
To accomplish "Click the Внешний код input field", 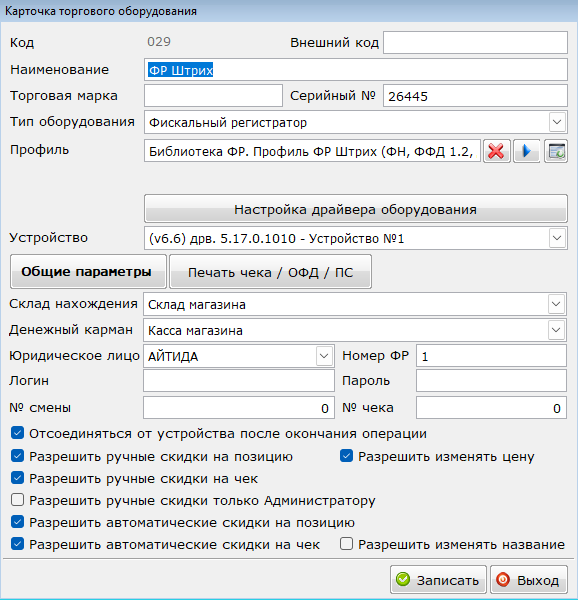I will point(475,42).
